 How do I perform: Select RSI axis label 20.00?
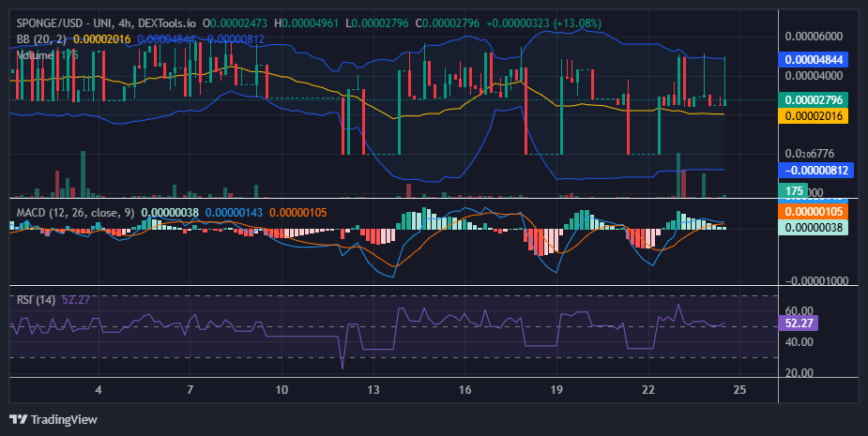coord(799,373)
